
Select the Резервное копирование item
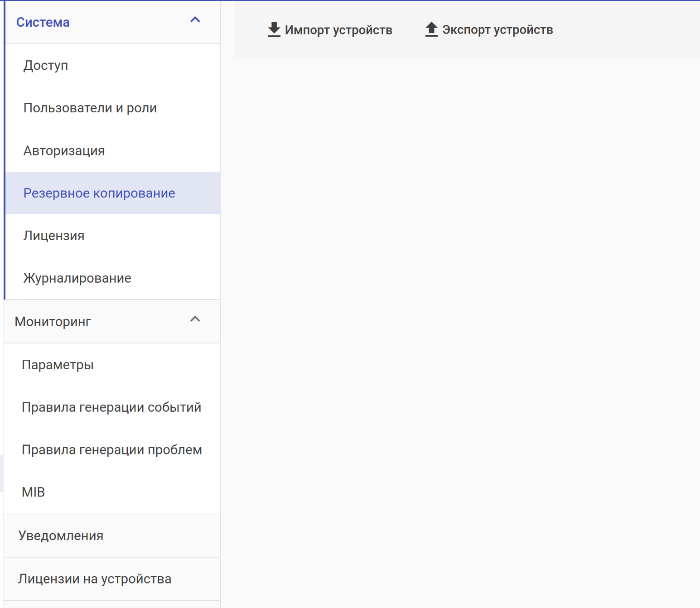[x=99, y=193]
